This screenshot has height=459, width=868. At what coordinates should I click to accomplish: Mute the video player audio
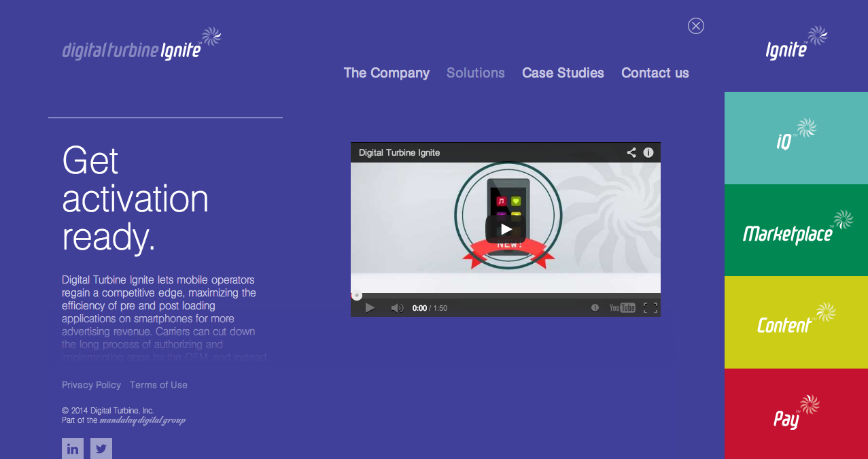(396, 307)
